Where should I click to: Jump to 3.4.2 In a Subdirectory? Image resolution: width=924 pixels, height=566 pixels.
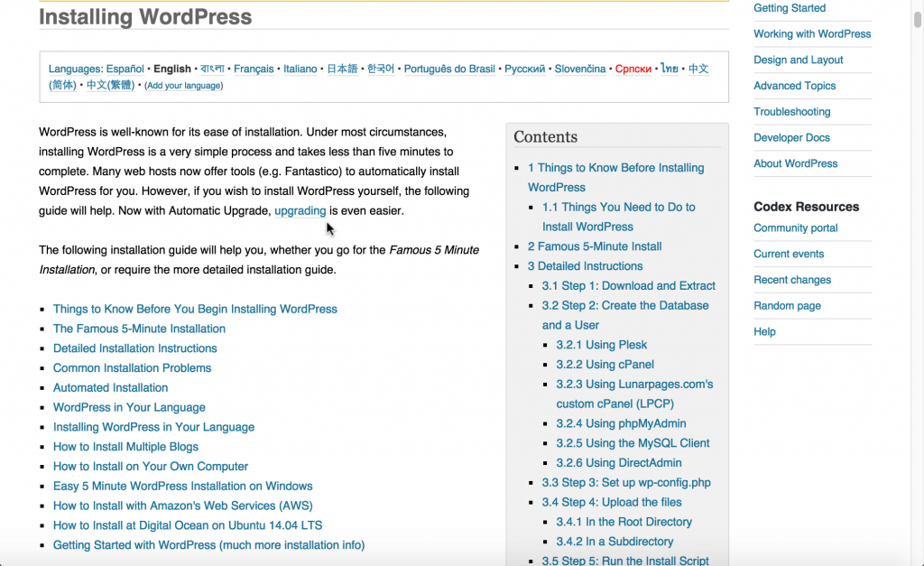[x=614, y=542]
